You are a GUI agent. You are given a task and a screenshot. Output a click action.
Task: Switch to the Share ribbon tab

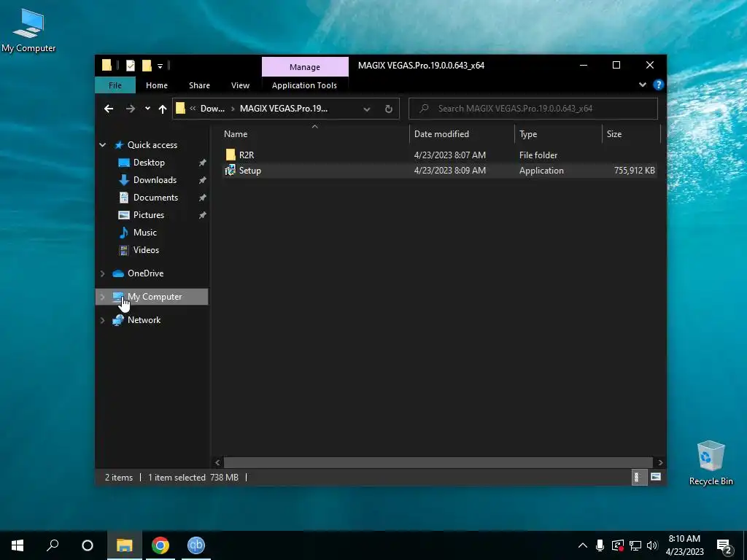point(199,85)
